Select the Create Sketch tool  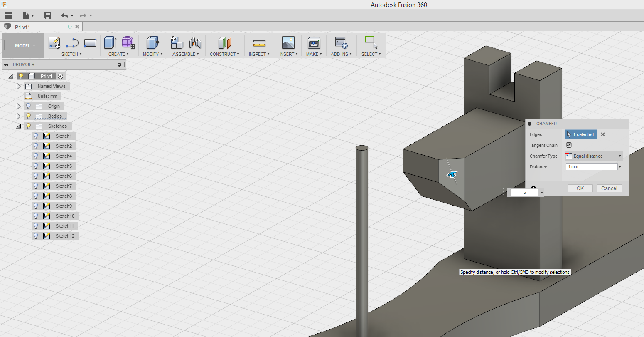coord(54,43)
